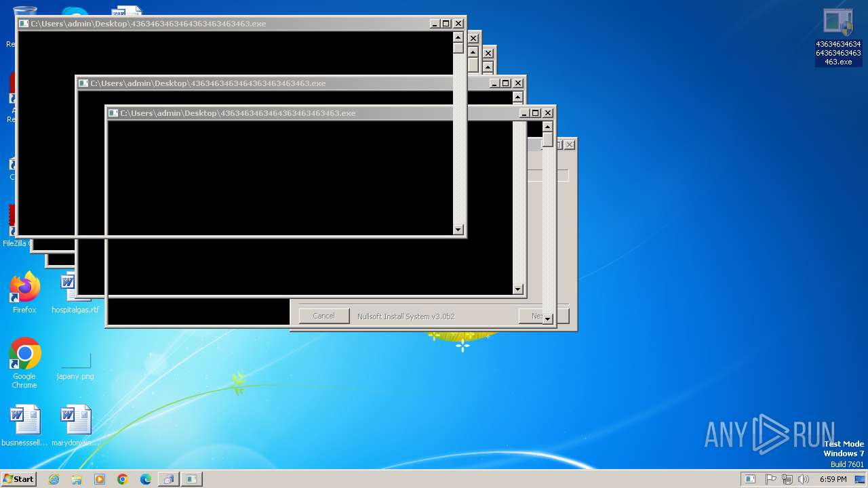This screenshot has height=488, width=868.
Task: Launch Microsoft Edge from the taskbar
Action: tap(146, 479)
